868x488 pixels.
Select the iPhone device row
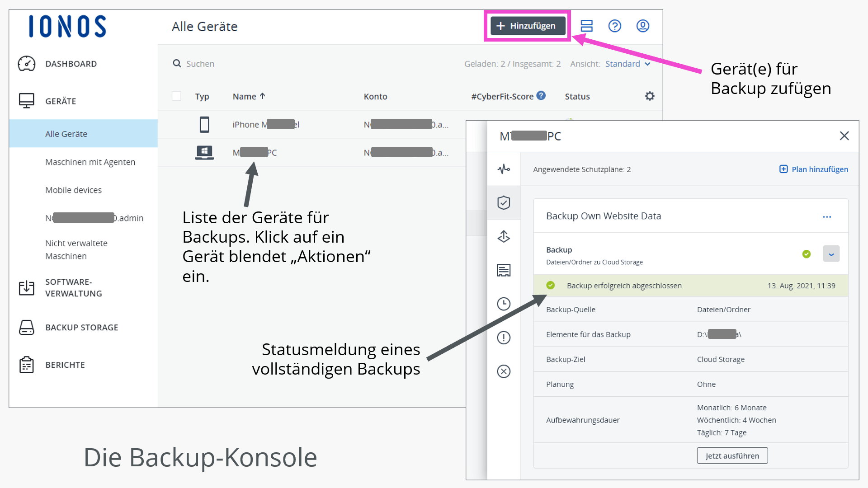pos(312,124)
